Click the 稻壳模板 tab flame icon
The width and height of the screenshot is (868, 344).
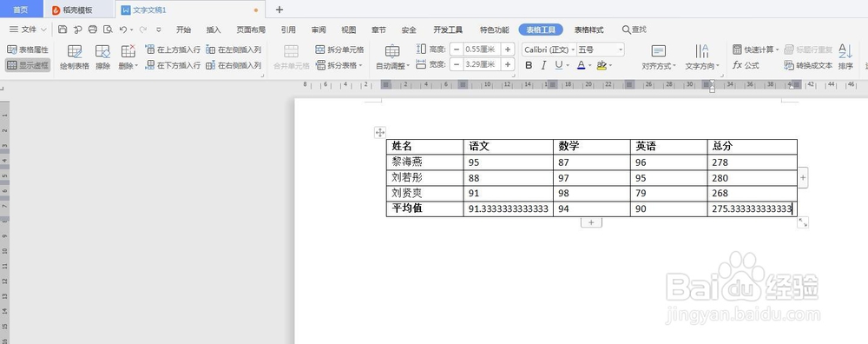pyautogui.click(x=56, y=10)
